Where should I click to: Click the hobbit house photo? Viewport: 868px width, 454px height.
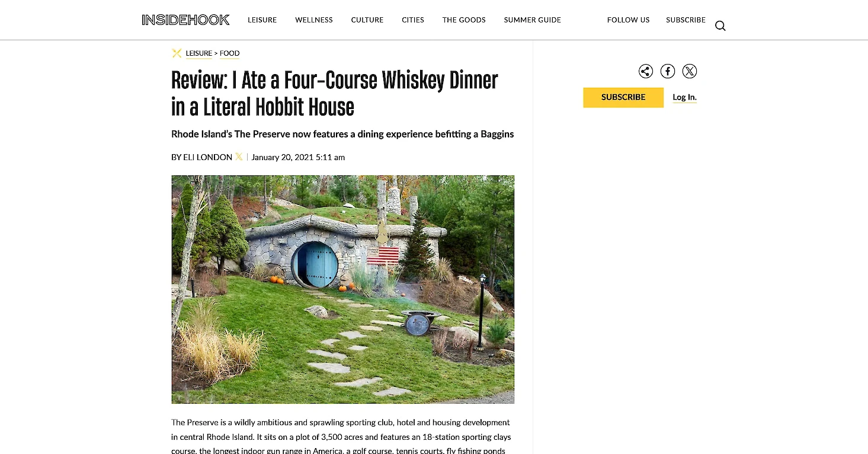(342, 289)
